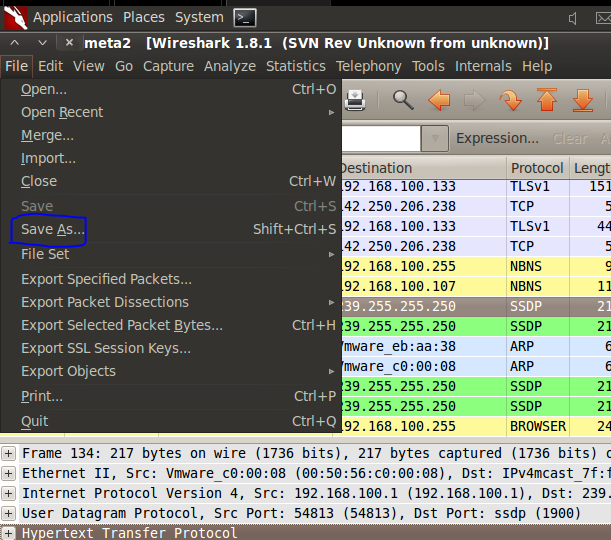This screenshot has height=540, width=611.
Task: Select Merge... in the File menu
Action: click(171, 135)
